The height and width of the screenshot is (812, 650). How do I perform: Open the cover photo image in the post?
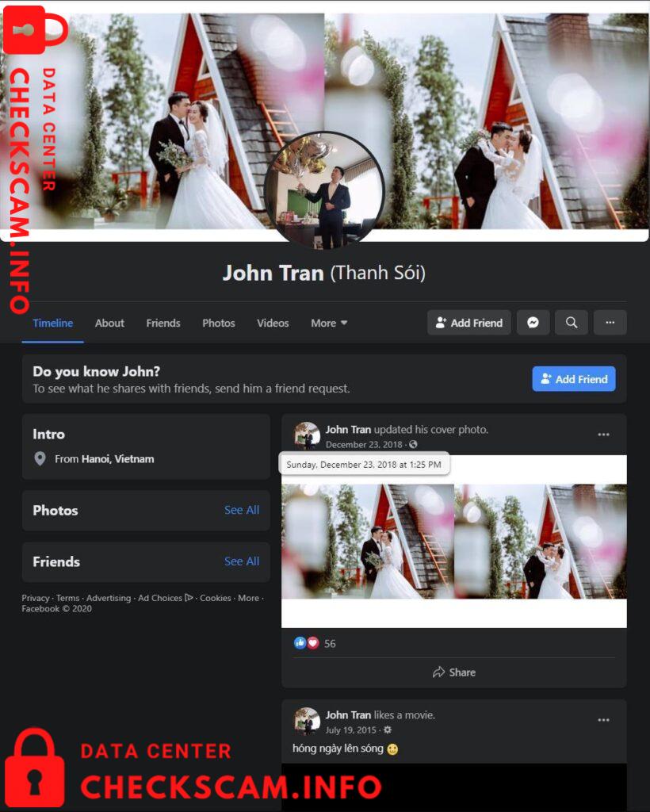[454, 542]
